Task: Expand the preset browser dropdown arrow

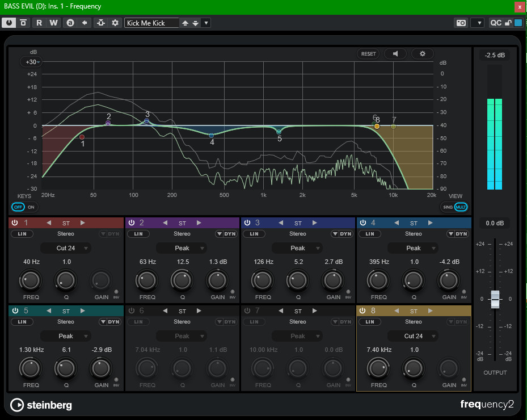Action: [x=206, y=23]
